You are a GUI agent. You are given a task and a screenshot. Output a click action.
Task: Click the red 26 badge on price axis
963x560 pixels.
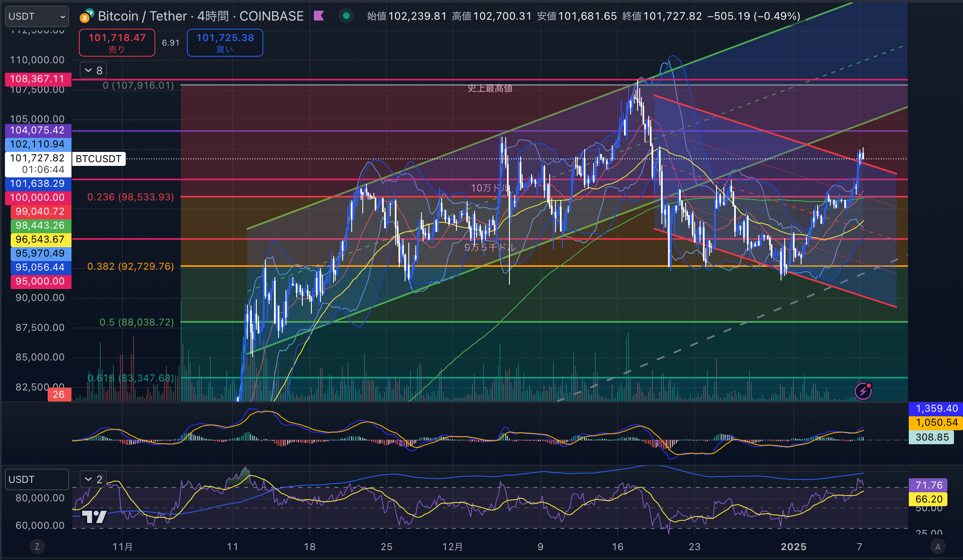coord(60,395)
